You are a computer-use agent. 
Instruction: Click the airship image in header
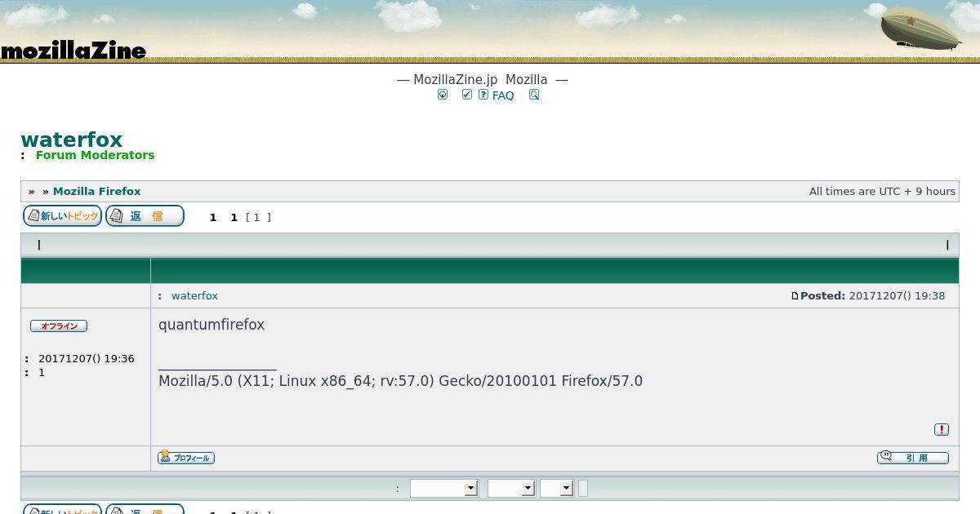click(920, 29)
